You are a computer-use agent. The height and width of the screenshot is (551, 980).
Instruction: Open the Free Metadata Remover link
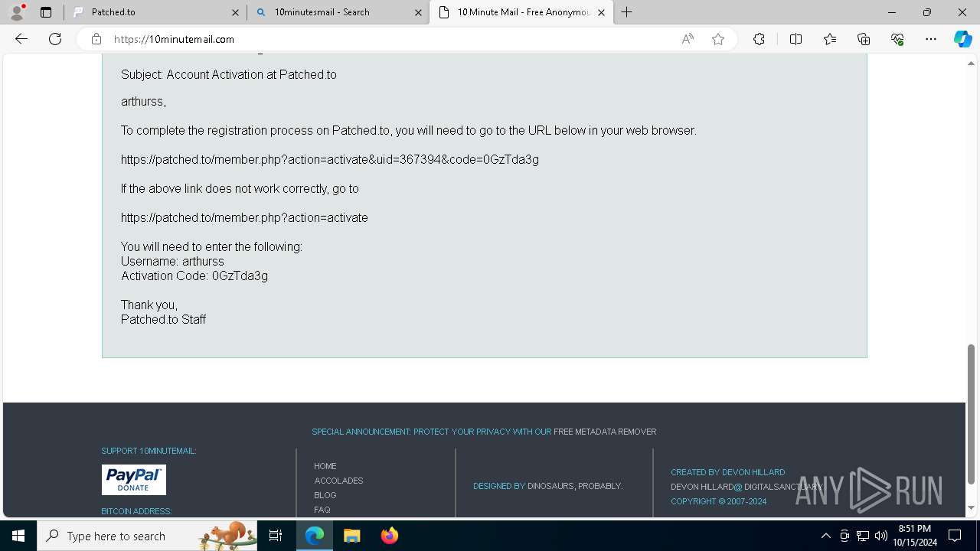[x=605, y=432]
